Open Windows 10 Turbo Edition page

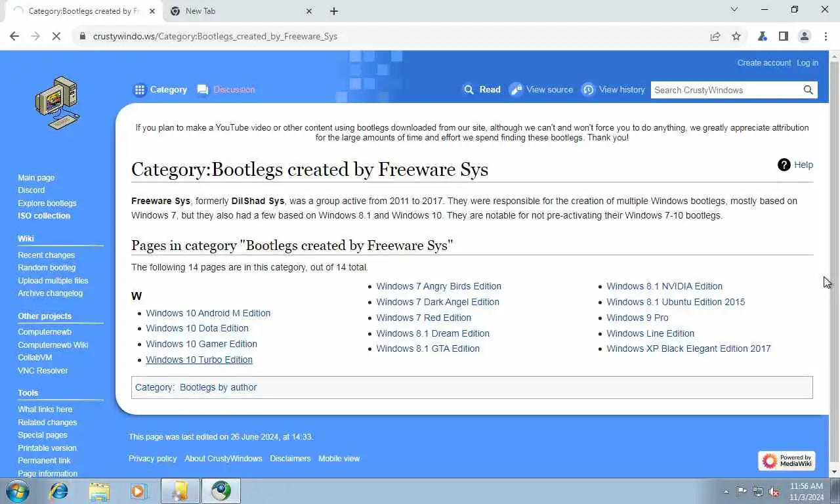[x=199, y=360]
